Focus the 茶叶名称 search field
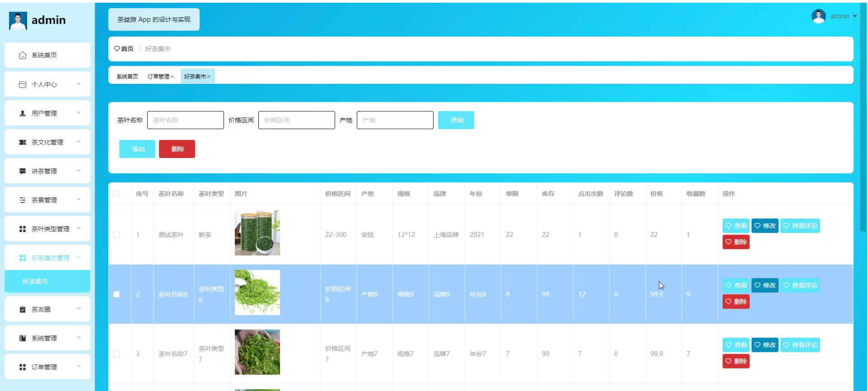This screenshot has height=391, width=868. coord(186,120)
